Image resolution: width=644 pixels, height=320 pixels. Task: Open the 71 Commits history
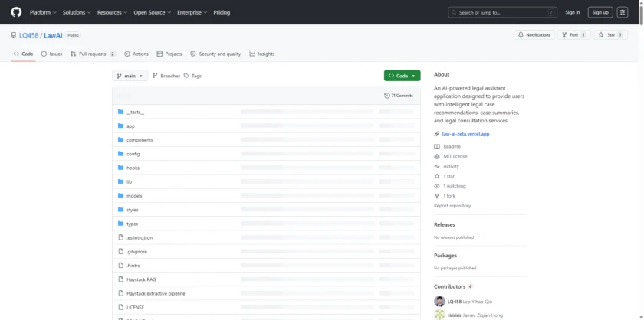(399, 96)
